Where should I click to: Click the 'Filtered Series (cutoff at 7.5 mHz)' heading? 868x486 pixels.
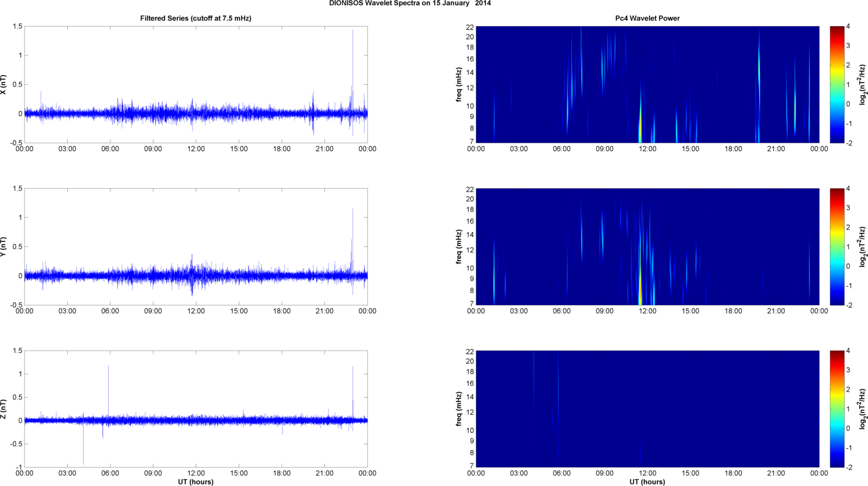pyautogui.click(x=196, y=18)
